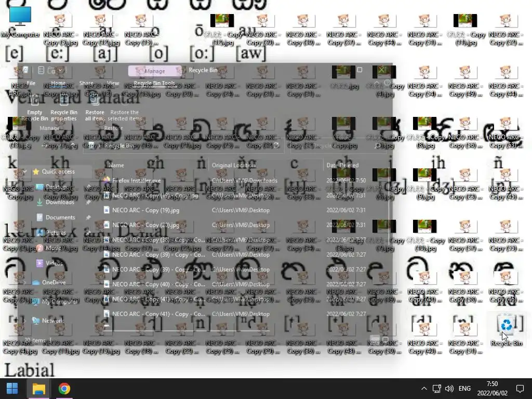The width and height of the screenshot is (532, 399).
Task: Open the File menu in Recycle Bin
Action: (31, 83)
